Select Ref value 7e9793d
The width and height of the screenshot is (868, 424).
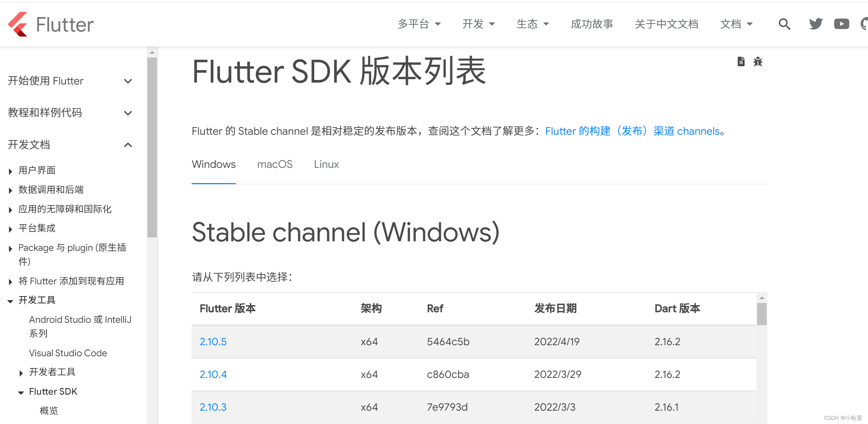tap(447, 407)
